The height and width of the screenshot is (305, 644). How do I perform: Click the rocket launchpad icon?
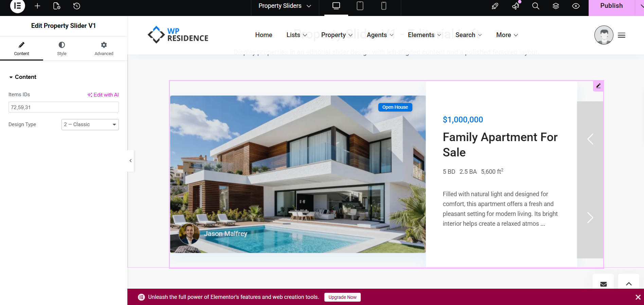tap(495, 6)
